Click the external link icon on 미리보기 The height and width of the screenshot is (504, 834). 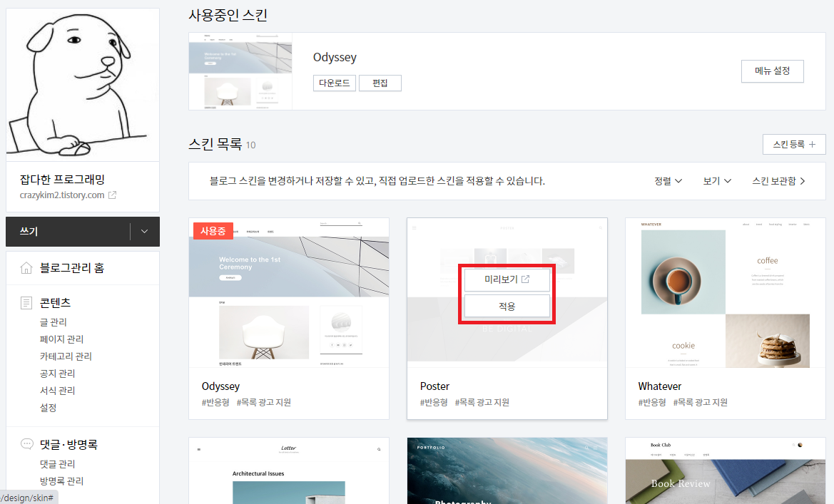coord(525,279)
